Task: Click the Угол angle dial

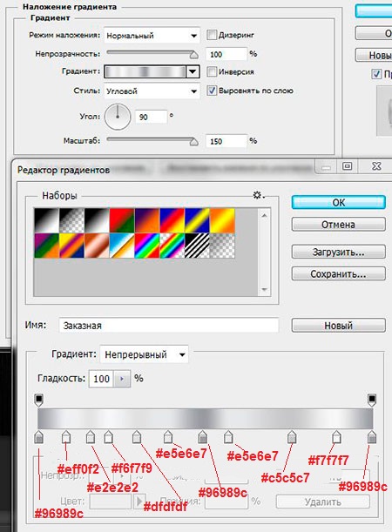Action: pyautogui.click(x=118, y=117)
